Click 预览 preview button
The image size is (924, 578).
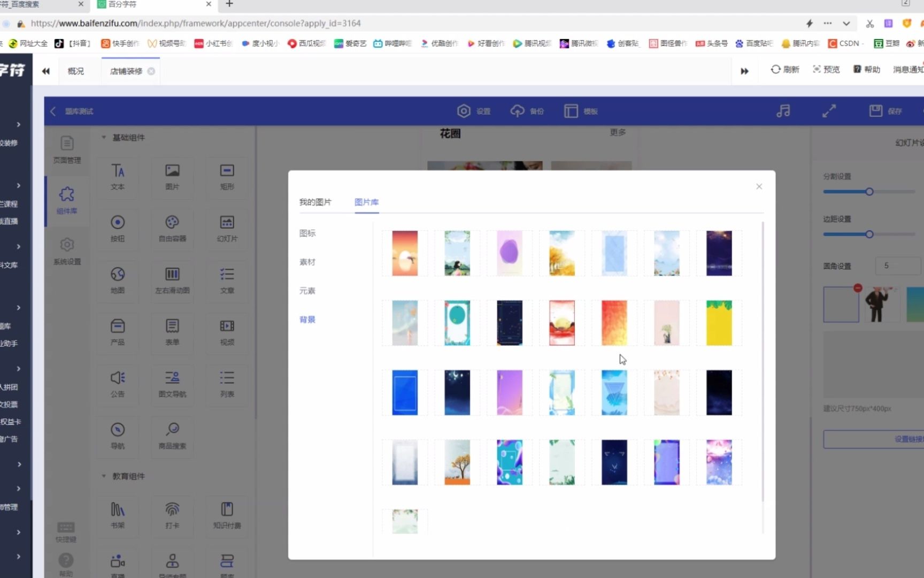[826, 70]
